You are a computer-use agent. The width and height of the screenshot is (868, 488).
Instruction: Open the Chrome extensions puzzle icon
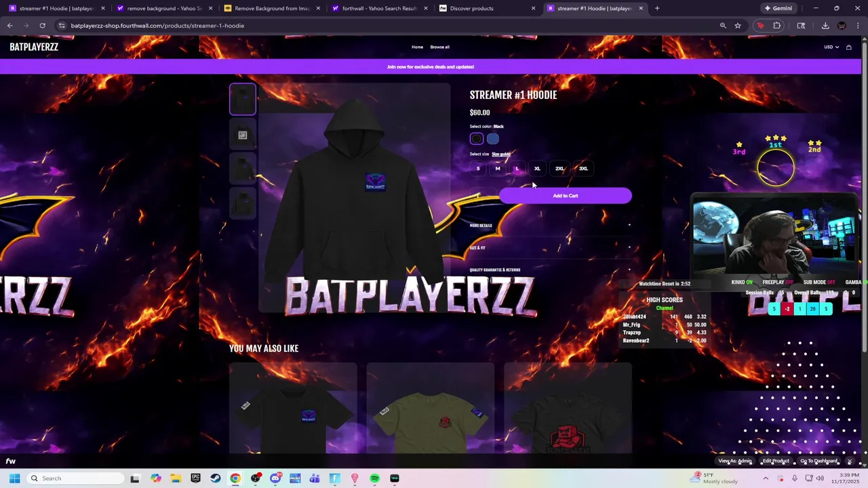(x=777, y=25)
